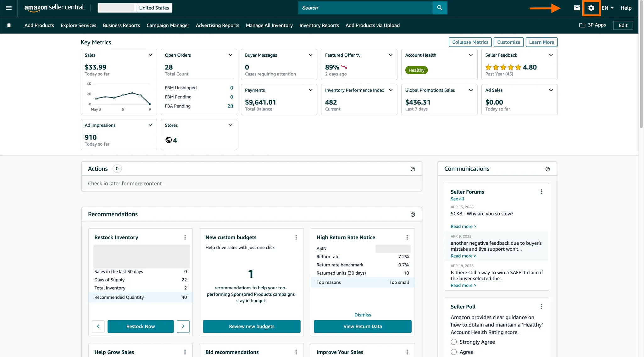Click the Edit navigation button
Viewport: 644px width, 357px height.
pyautogui.click(x=623, y=25)
